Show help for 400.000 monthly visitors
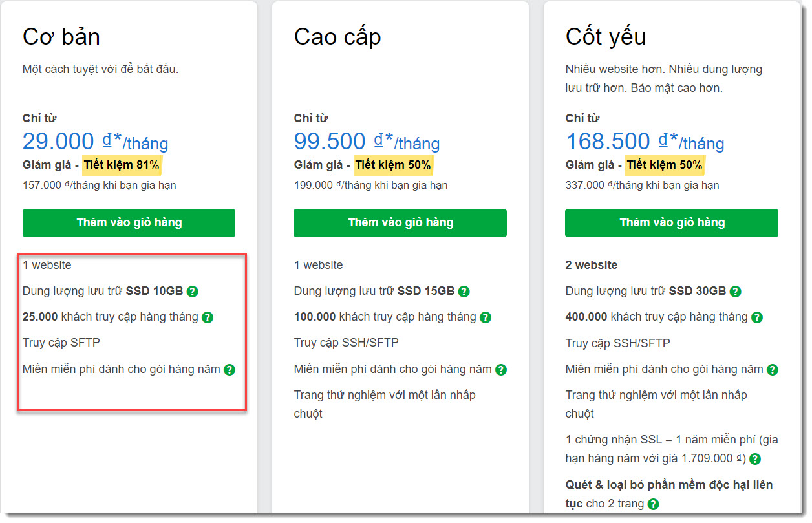The height and width of the screenshot is (523, 812). (x=757, y=317)
